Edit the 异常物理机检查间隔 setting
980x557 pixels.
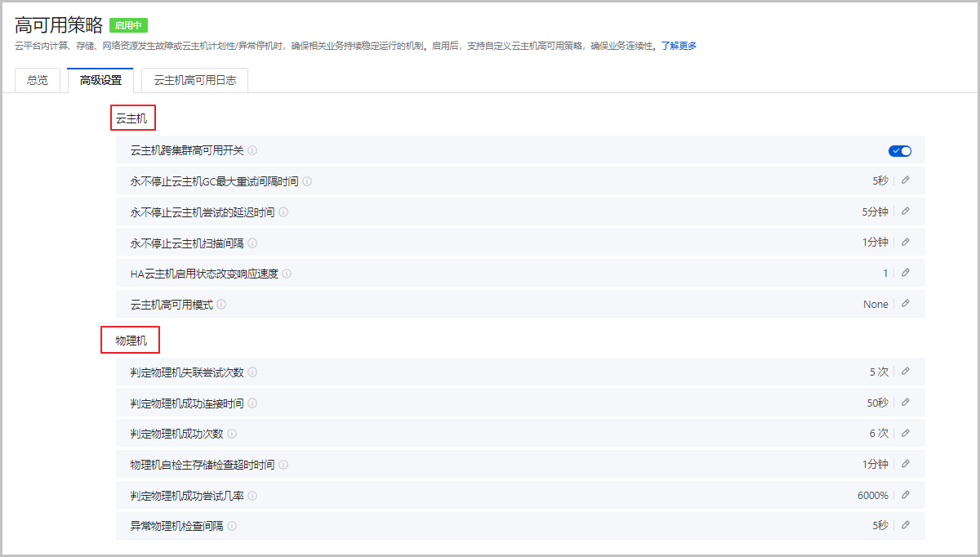click(905, 525)
